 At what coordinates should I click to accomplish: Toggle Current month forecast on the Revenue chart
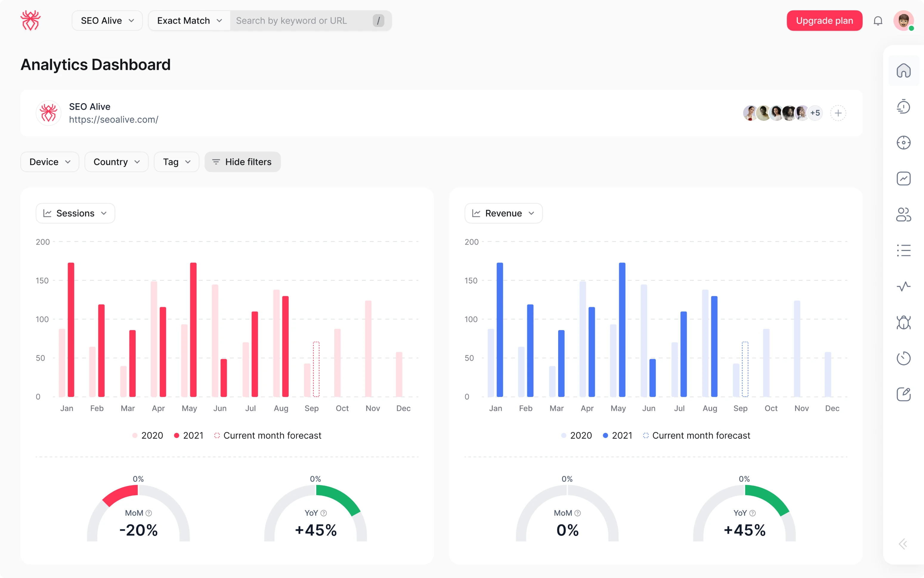(696, 435)
